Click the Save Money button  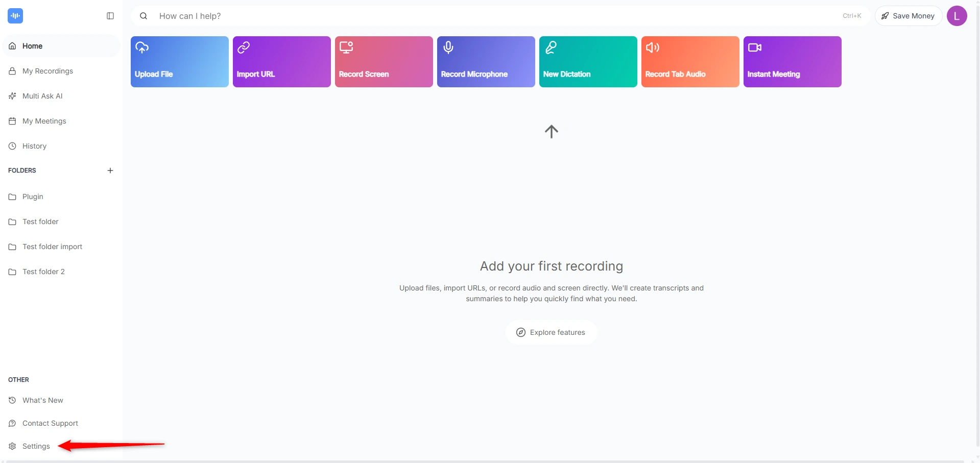pos(909,15)
